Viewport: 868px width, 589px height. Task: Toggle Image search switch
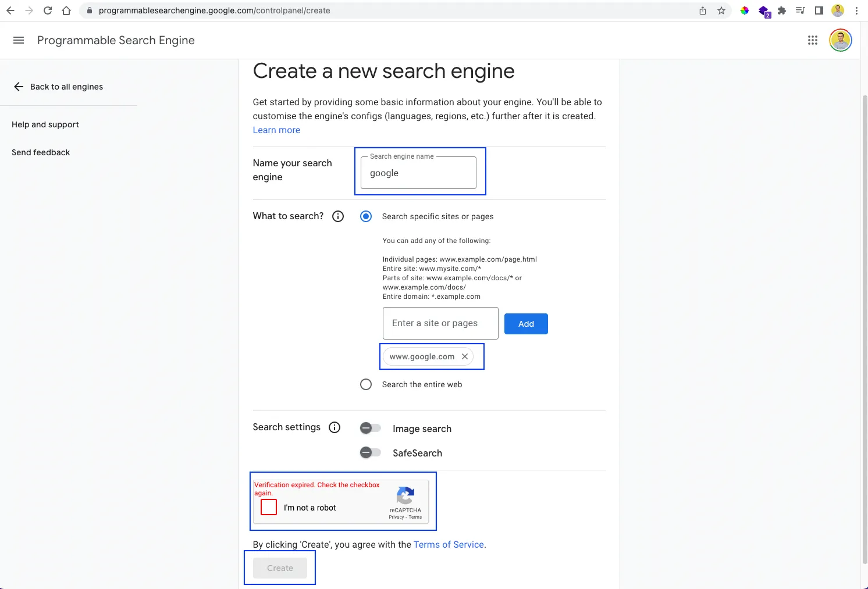(x=370, y=428)
